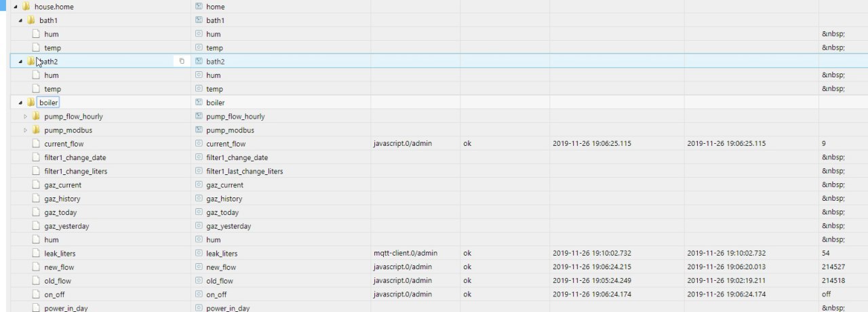Click the folder icon next to bath1
Viewport: 868px width, 312px height.
[x=31, y=20]
